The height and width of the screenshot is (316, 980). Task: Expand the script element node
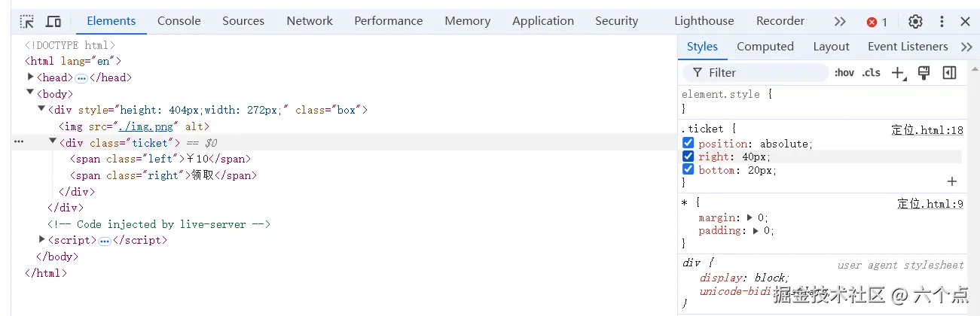click(x=42, y=239)
